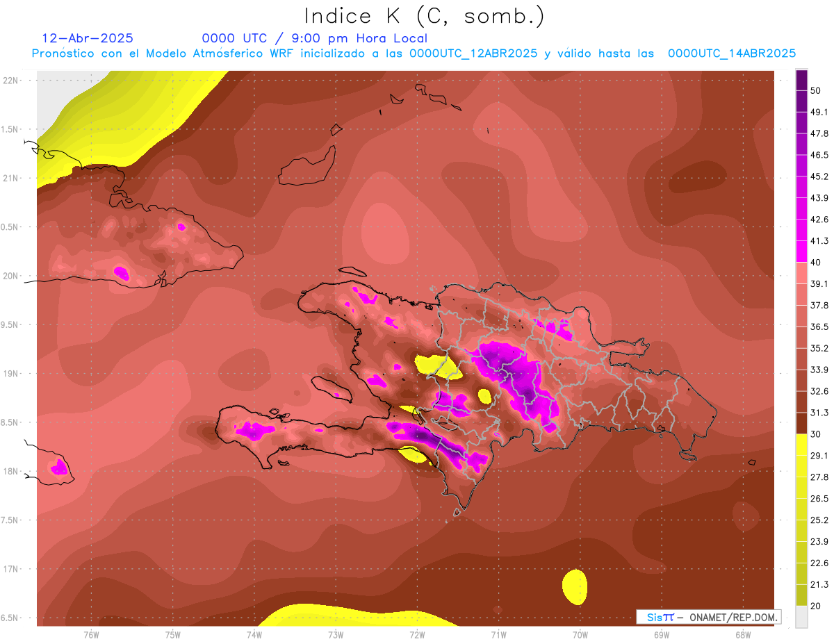Screen dimensions: 834x644
Task: Click the legend value "43.9"
Action: (x=819, y=198)
